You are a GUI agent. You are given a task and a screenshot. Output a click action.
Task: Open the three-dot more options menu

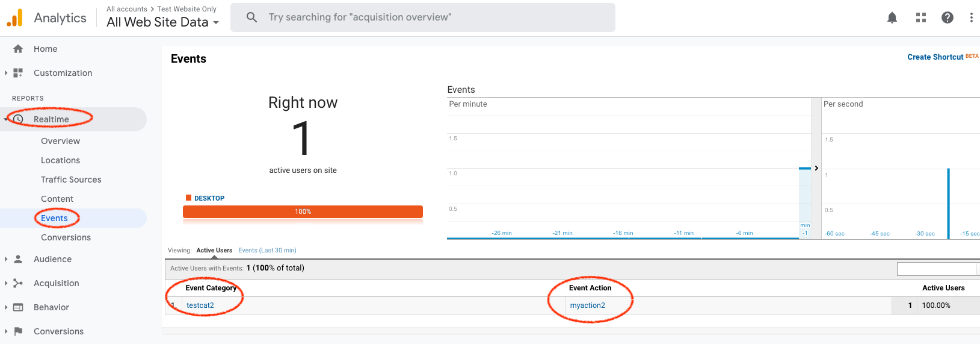click(971, 17)
